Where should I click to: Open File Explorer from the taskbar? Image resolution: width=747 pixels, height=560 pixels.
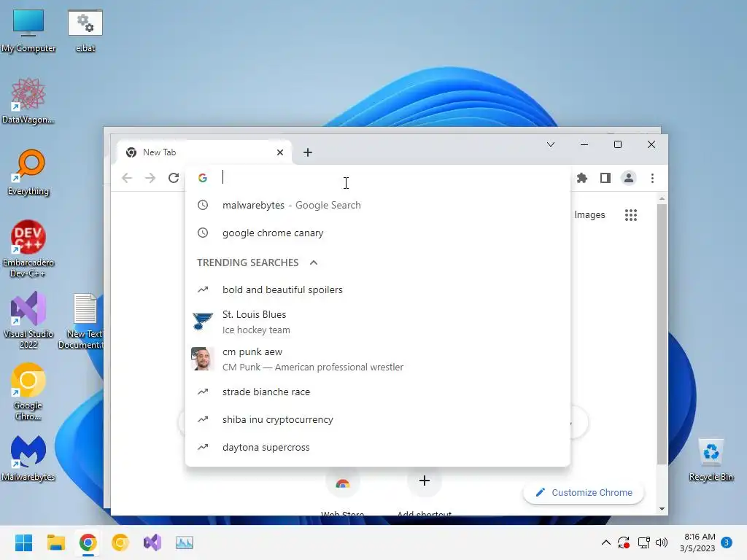(x=55, y=542)
